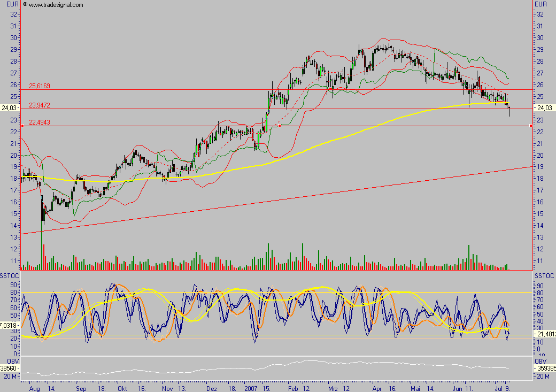556x392 pixels.
Task: Click the Aug 14. date label on time axis
Action: pyautogui.click(x=43, y=389)
